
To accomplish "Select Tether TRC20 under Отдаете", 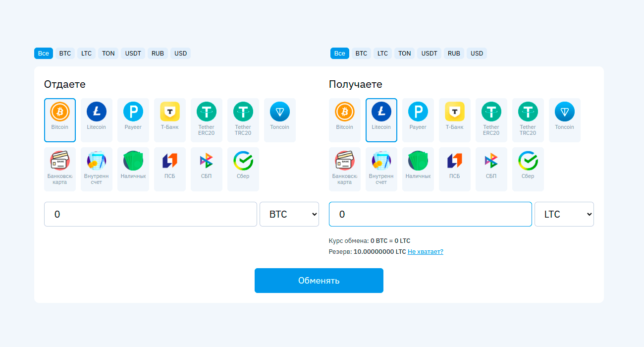I will (243, 120).
